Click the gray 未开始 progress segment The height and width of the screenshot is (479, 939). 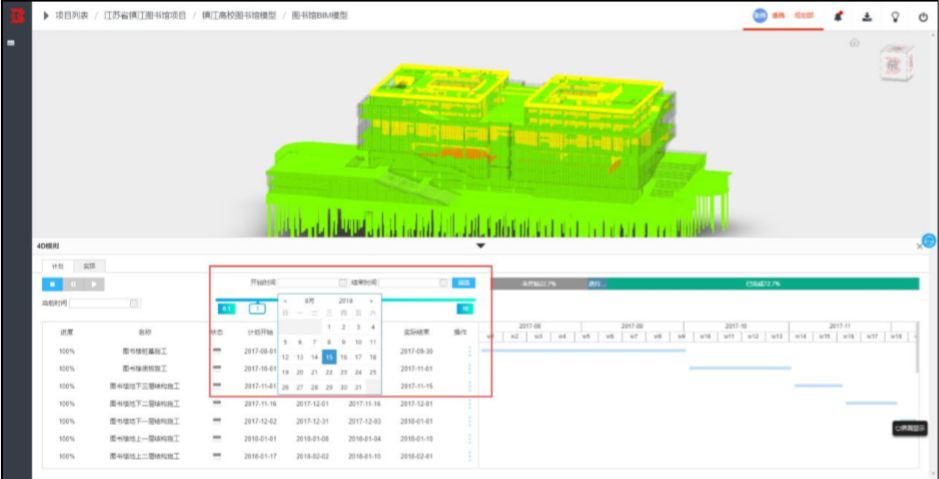click(x=539, y=284)
